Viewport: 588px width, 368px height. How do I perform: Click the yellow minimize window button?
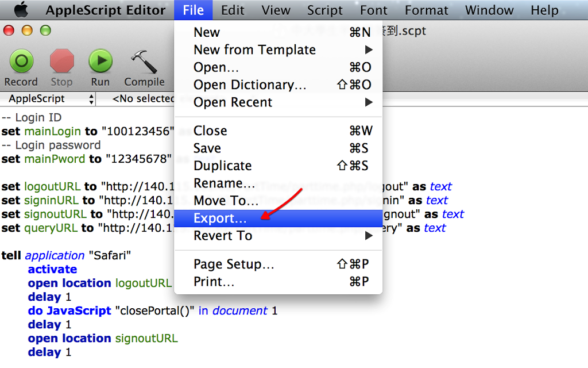click(x=27, y=30)
